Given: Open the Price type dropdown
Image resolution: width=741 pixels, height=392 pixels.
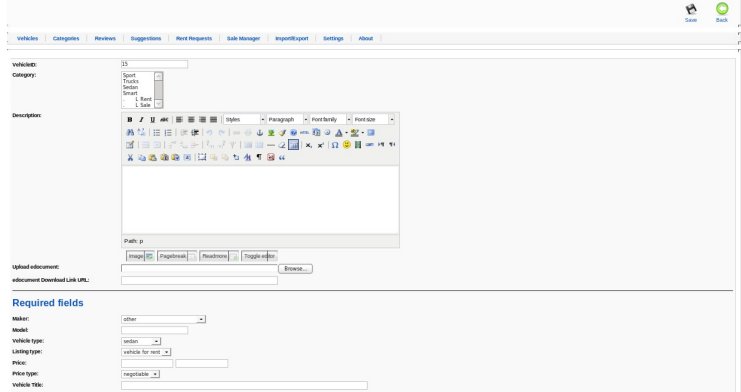Looking at the screenshot, I should pyautogui.click(x=140, y=374).
